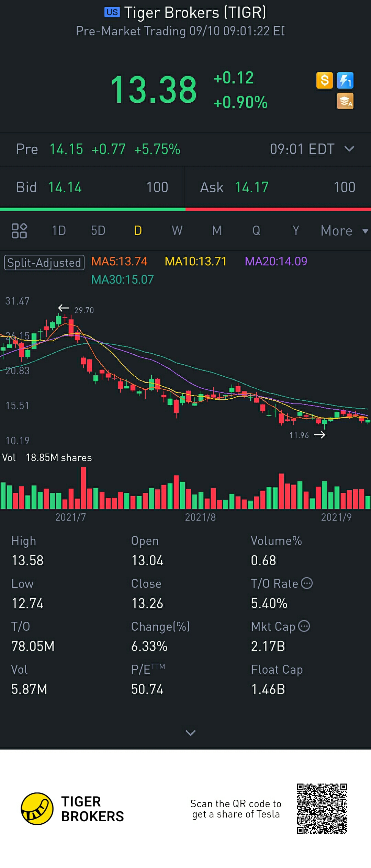This screenshot has height=868, width=371.
Task: Tap the Ask 14.17 price
Action: (x=252, y=187)
